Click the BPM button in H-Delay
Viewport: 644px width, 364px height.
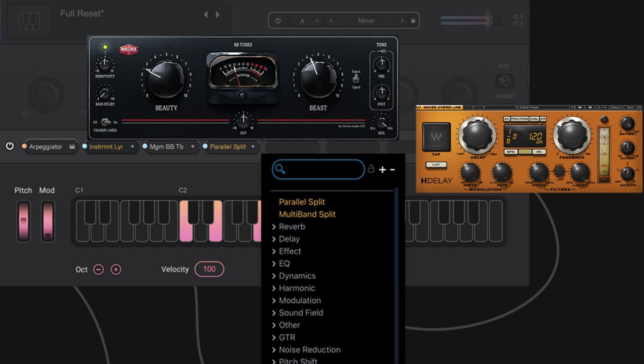click(511, 152)
